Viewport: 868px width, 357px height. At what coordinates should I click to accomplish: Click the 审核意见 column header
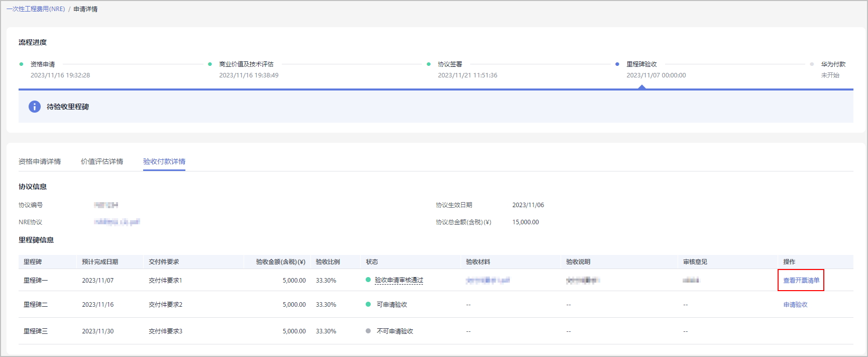695,262
